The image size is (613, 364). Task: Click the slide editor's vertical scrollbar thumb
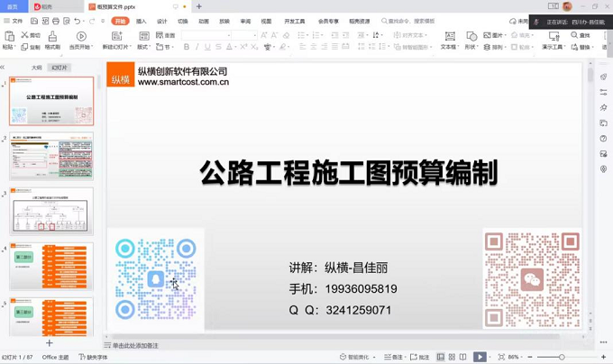coord(590,74)
